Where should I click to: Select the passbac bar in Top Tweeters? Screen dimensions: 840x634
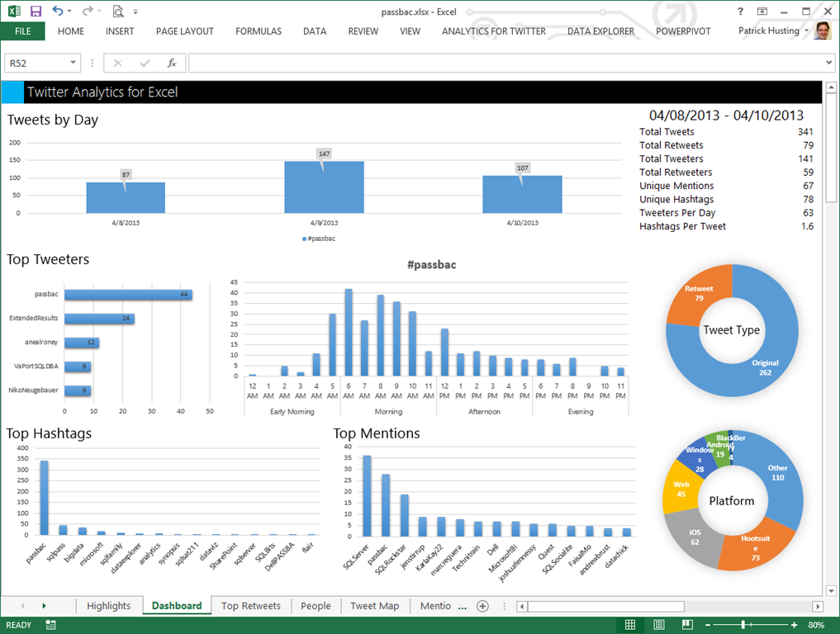tap(128, 295)
